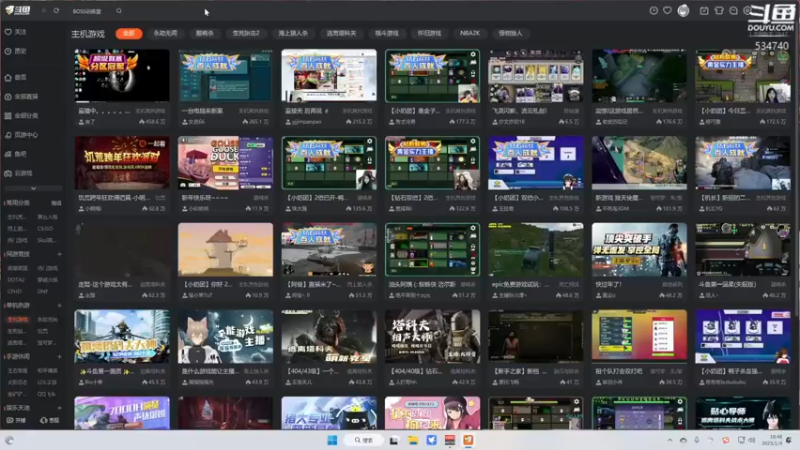Expand the 网游竞技 section with its plus
Image resolution: width=800 pixels, height=450 pixels.
pos(59,254)
